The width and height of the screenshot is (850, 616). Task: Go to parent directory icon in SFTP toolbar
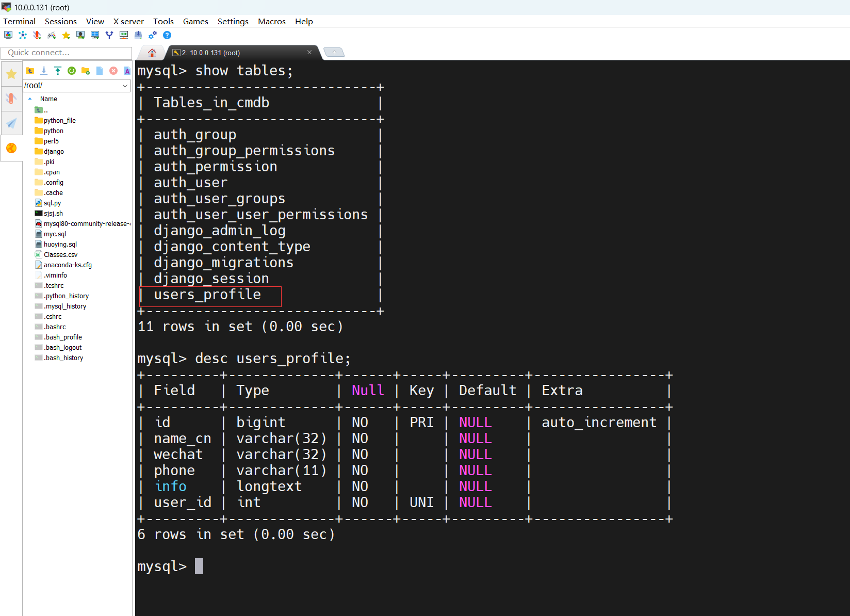point(30,71)
